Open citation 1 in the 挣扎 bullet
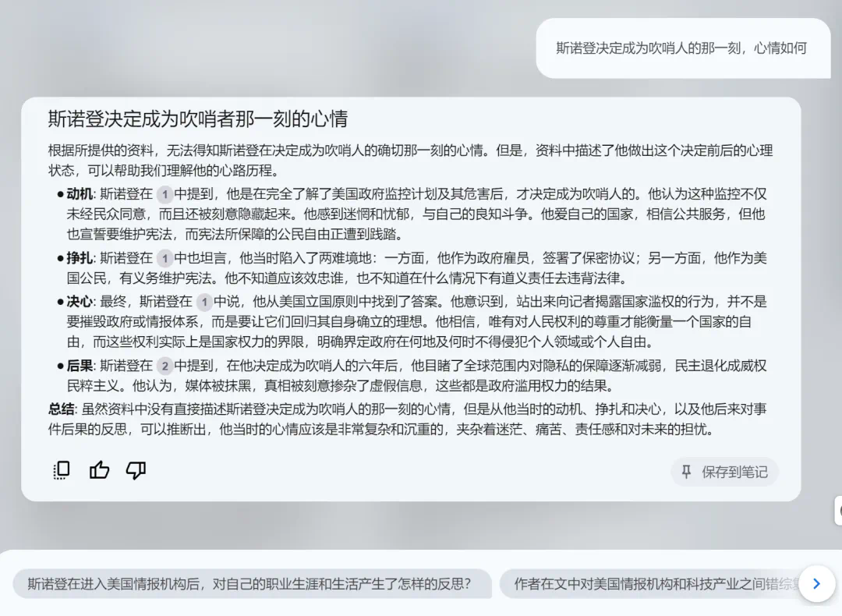842x616 pixels. (165, 258)
